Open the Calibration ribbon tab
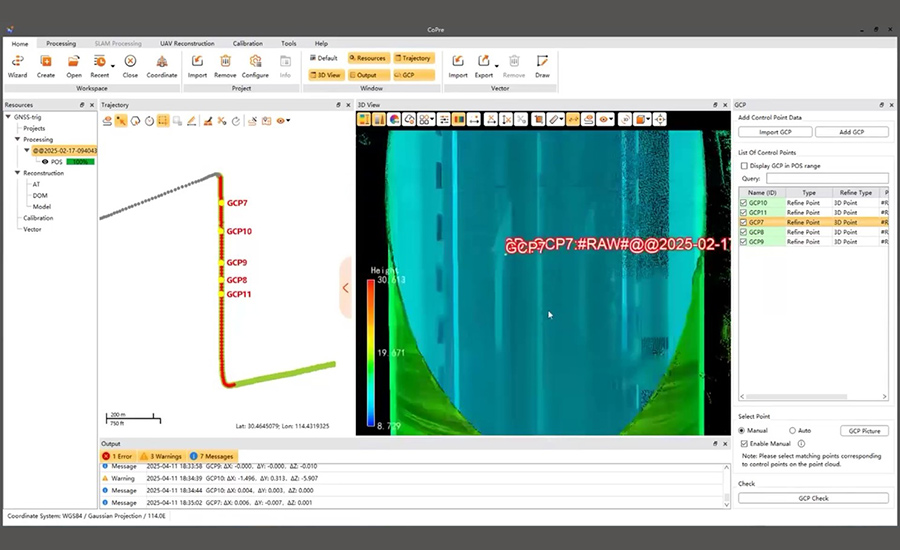Viewport: 900px width, 550px height. click(247, 44)
